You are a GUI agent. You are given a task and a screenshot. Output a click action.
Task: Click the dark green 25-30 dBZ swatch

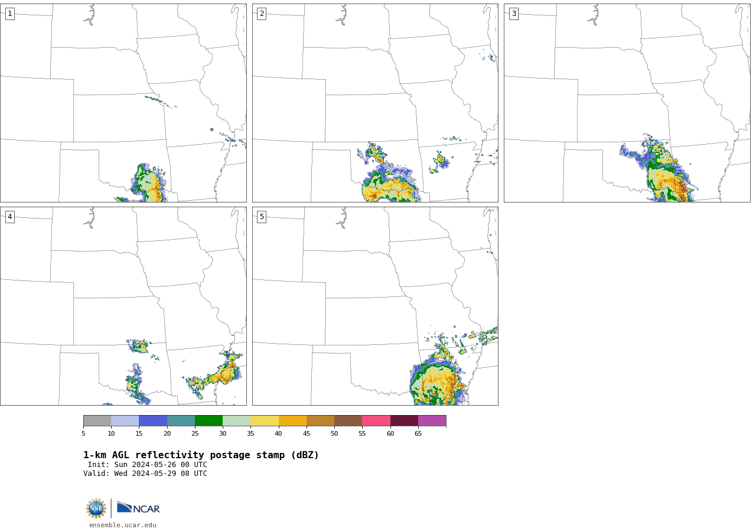click(x=208, y=420)
